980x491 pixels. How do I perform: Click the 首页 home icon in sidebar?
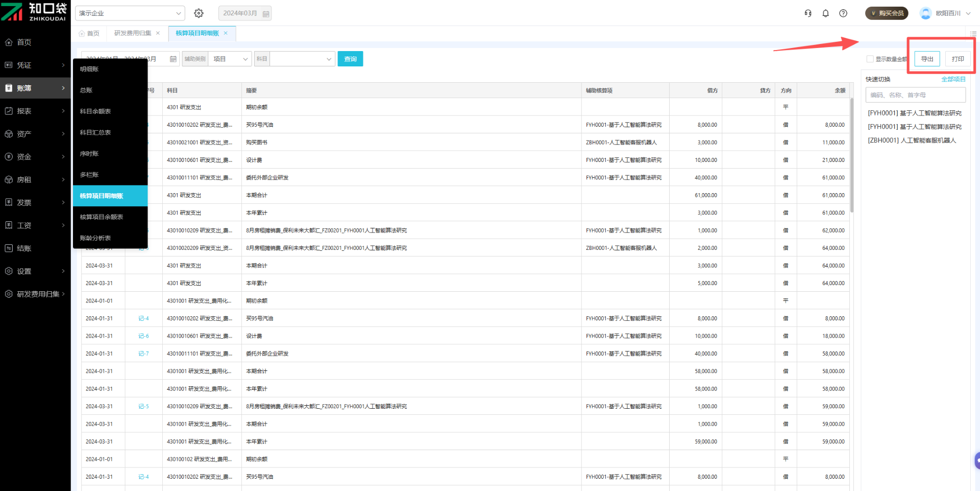9,42
